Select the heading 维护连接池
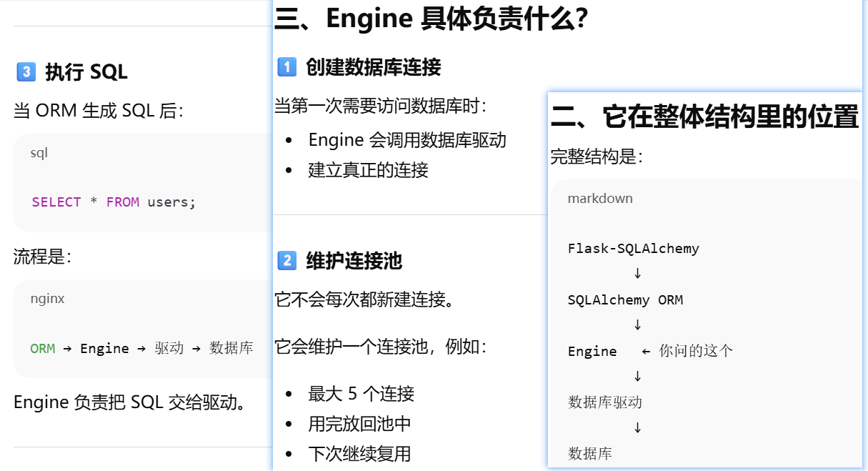 click(354, 260)
